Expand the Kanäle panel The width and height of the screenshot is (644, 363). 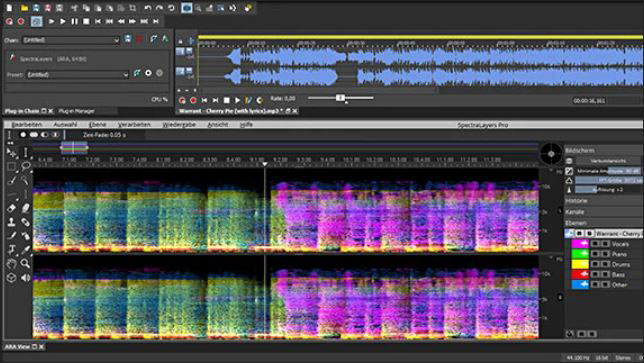point(604,212)
